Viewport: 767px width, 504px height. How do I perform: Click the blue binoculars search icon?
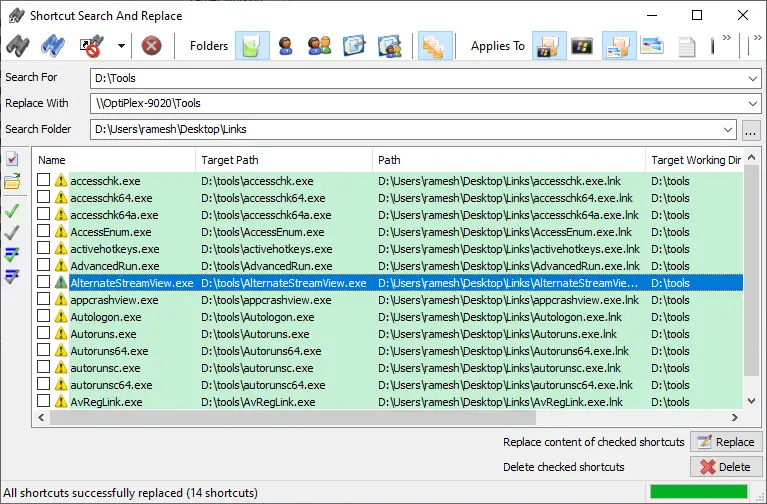[53, 46]
